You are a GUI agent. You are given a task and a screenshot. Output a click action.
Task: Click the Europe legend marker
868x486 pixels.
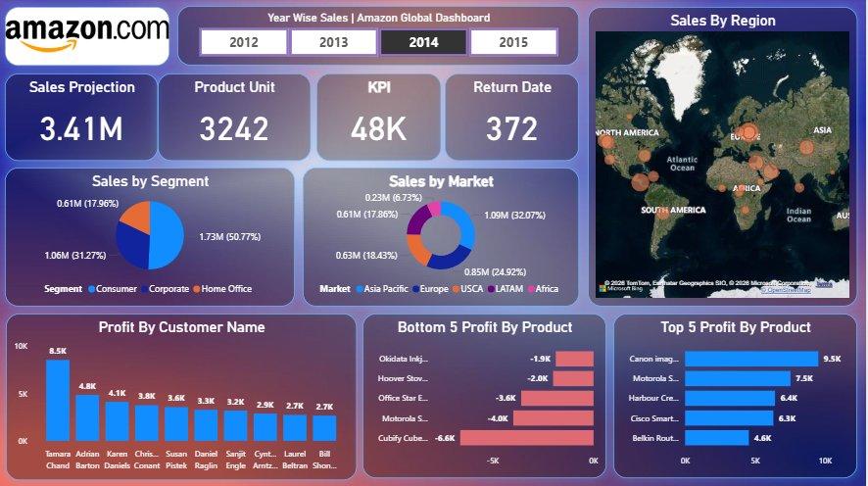click(x=415, y=289)
